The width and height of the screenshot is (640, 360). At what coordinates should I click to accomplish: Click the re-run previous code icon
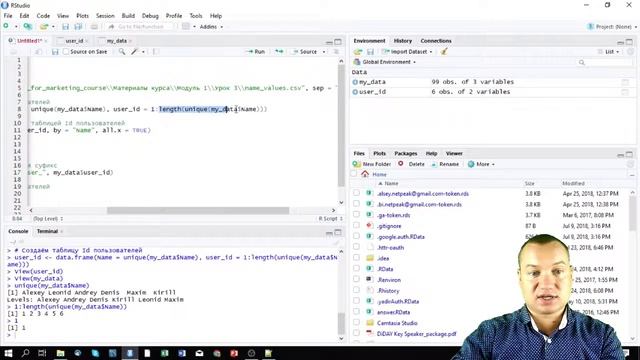[x=279, y=52]
